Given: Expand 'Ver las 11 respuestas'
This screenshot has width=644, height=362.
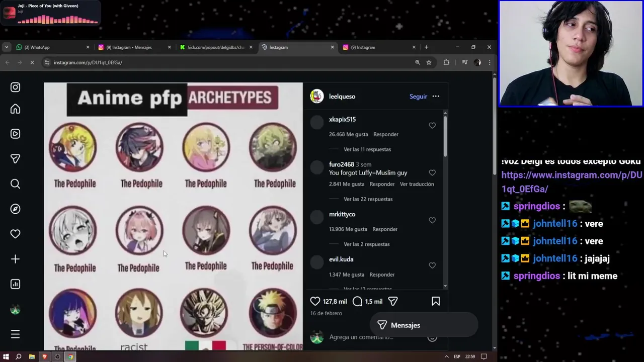Looking at the screenshot, I should click(367, 149).
